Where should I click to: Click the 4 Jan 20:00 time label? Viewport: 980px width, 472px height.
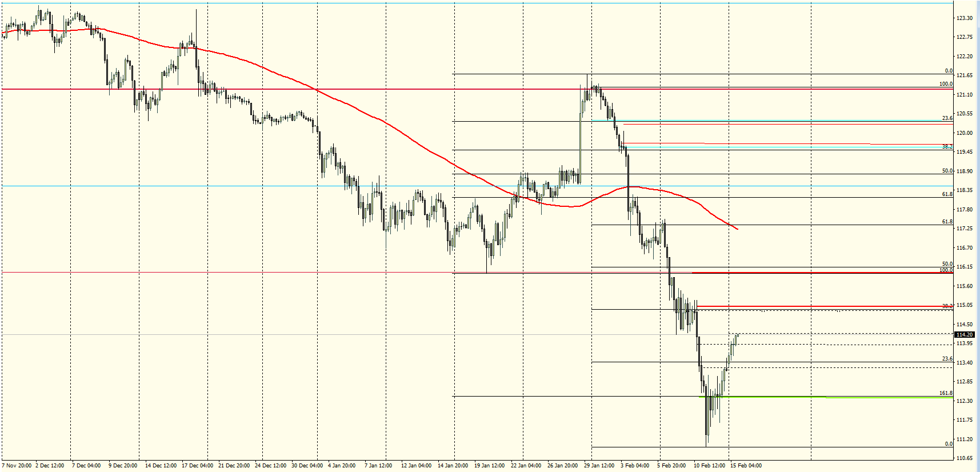[x=342, y=466]
